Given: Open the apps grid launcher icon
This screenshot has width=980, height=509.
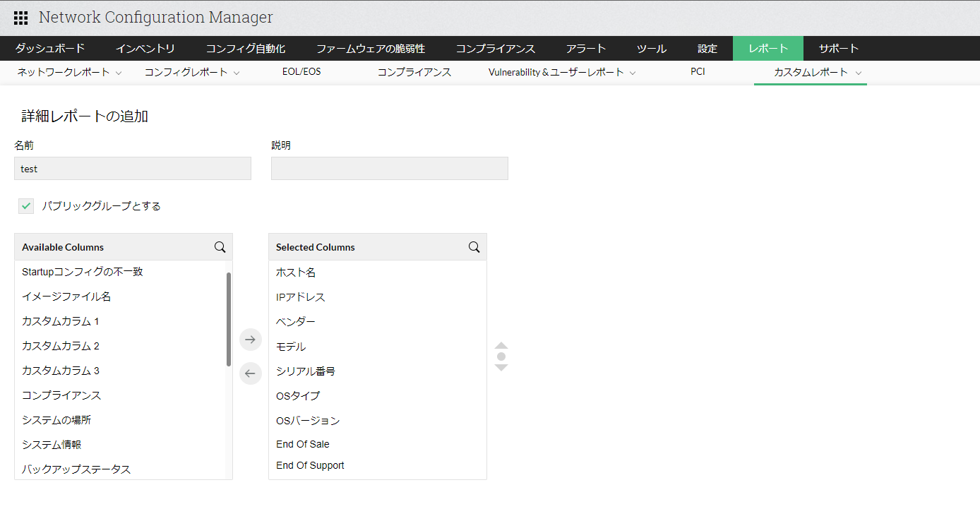Looking at the screenshot, I should click(x=20, y=18).
